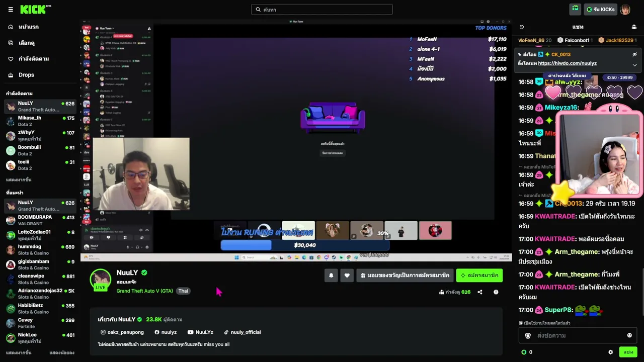Open the hiwdo.com/nuulyz link
This screenshot has height=362, width=644.
tap(567, 63)
